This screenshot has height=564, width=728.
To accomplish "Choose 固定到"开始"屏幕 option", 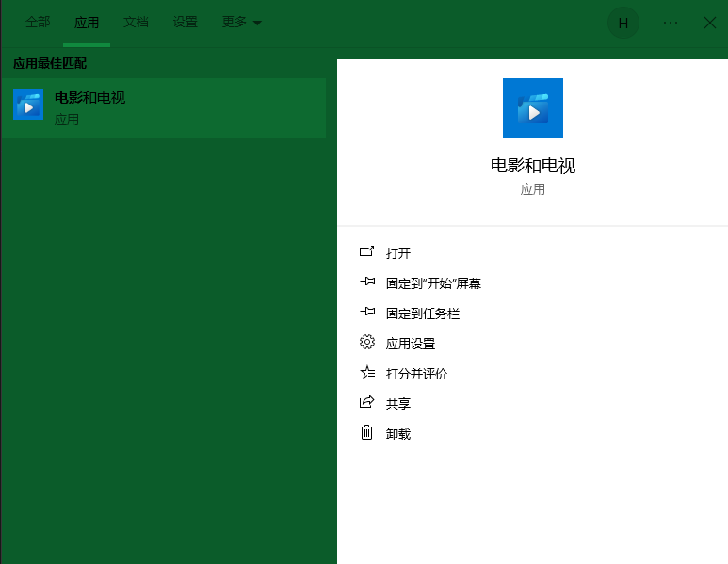I will pyautogui.click(x=433, y=283).
